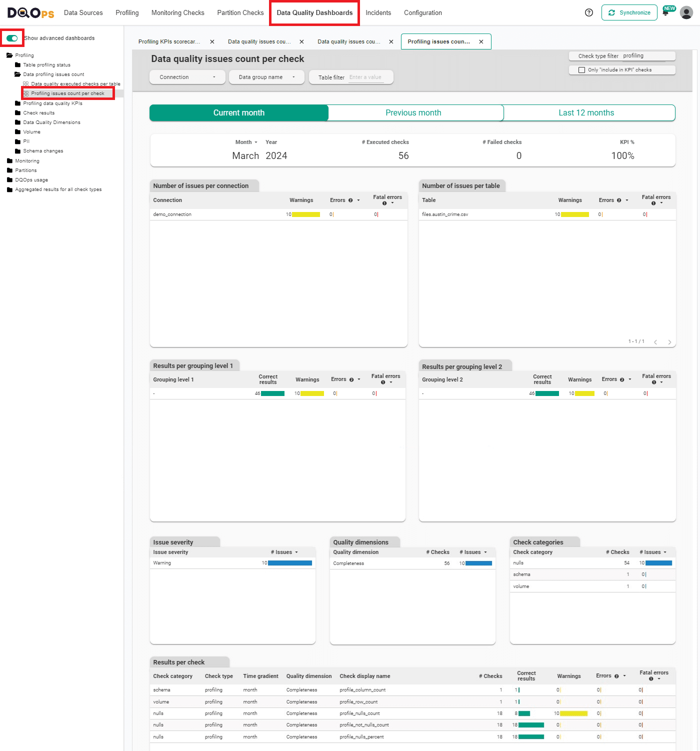700x751 pixels.
Task: Toggle the Show advanced dashboards switch
Action: 12,37
